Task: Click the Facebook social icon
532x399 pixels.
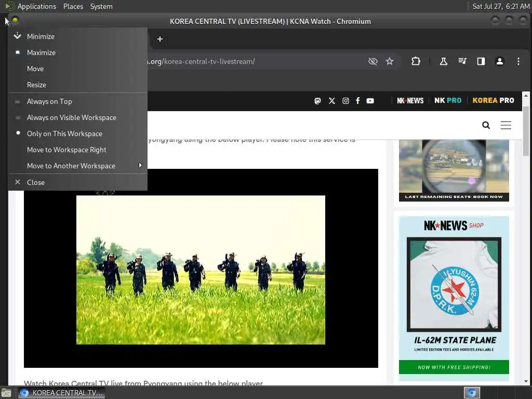Action: coord(357,100)
